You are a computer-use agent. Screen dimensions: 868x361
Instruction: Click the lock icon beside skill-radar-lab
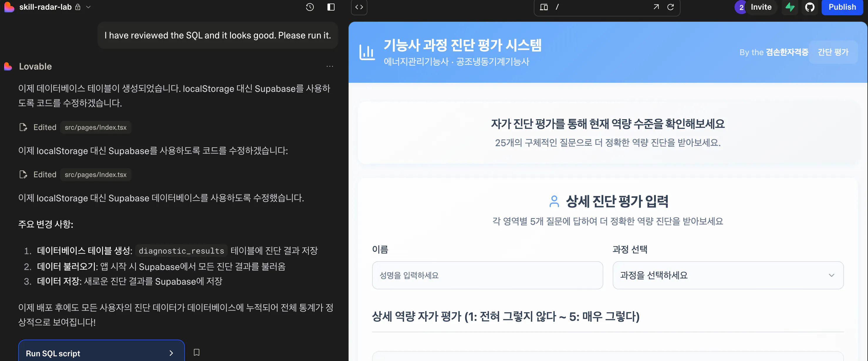click(x=78, y=7)
